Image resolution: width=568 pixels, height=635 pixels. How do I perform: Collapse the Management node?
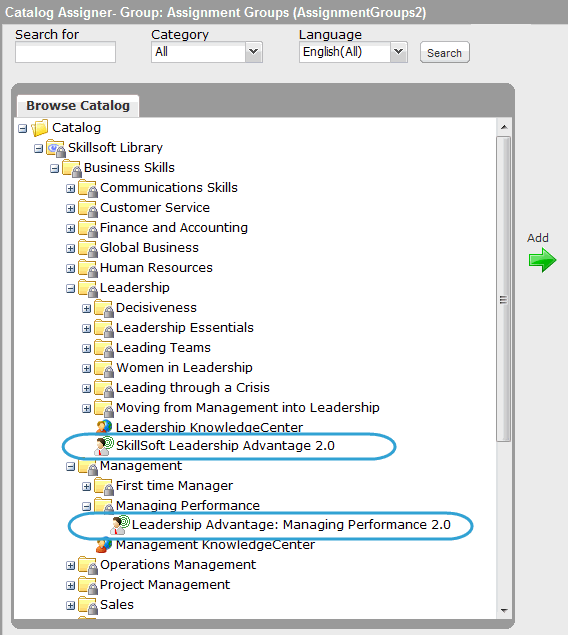pos(70,467)
